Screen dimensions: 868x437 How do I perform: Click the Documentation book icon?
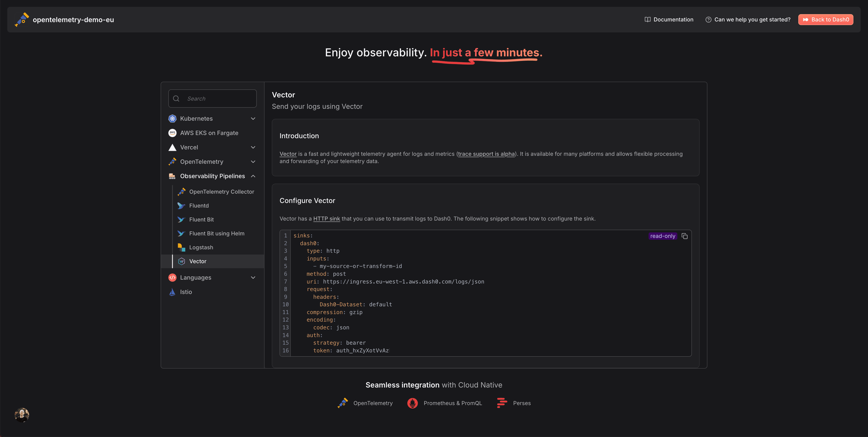647,20
